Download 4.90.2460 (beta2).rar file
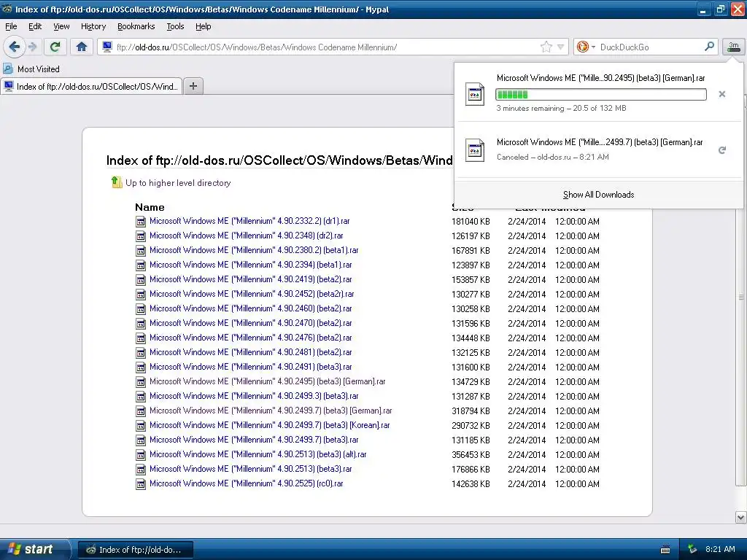The height and width of the screenshot is (560, 747). (x=251, y=308)
